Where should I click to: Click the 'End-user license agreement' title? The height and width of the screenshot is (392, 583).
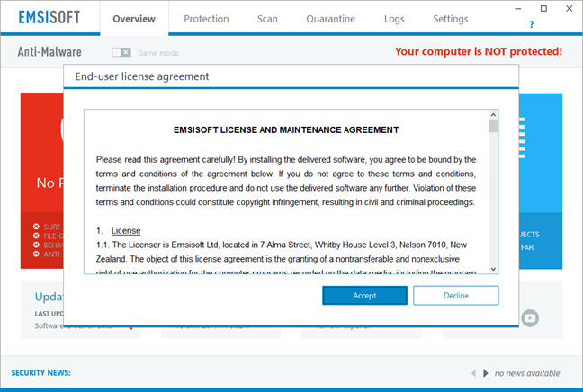[142, 76]
